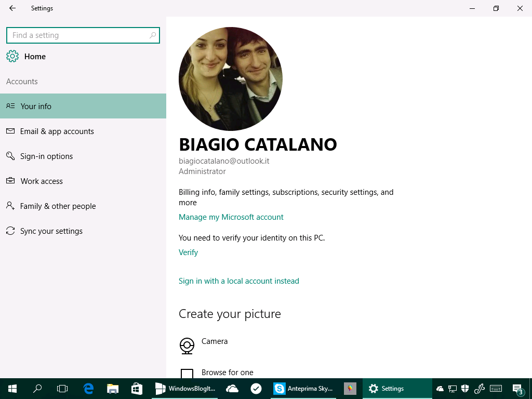Screen dimensions: 532x399
Task: Open the colorful balloon app in the taskbar
Action: tap(350, 389)
